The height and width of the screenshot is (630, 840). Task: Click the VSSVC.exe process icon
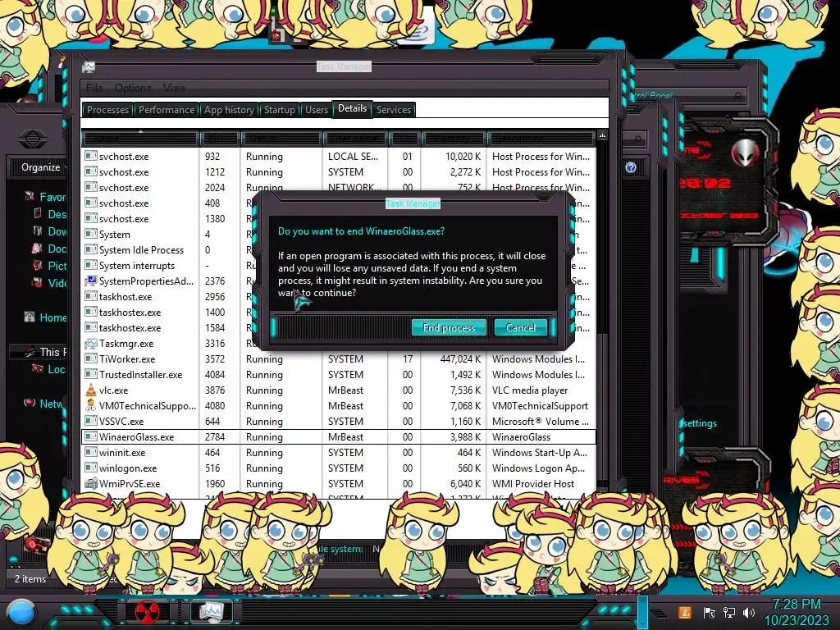tap(91, 421)
